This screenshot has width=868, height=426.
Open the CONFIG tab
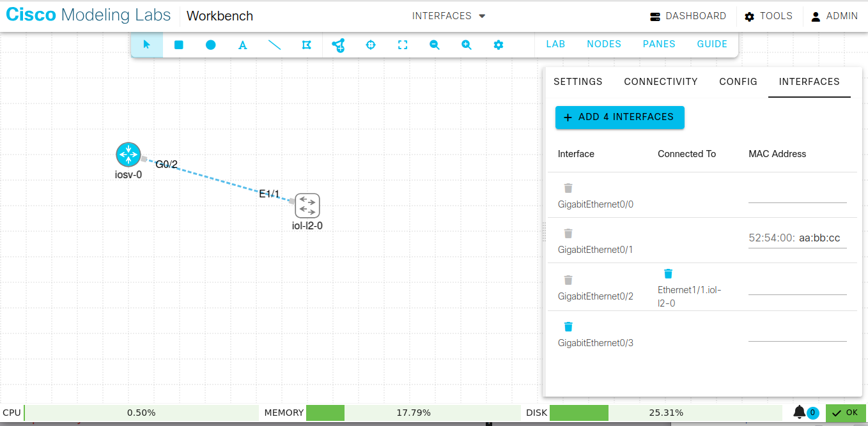pyautogui.click(x=738, y=82)
